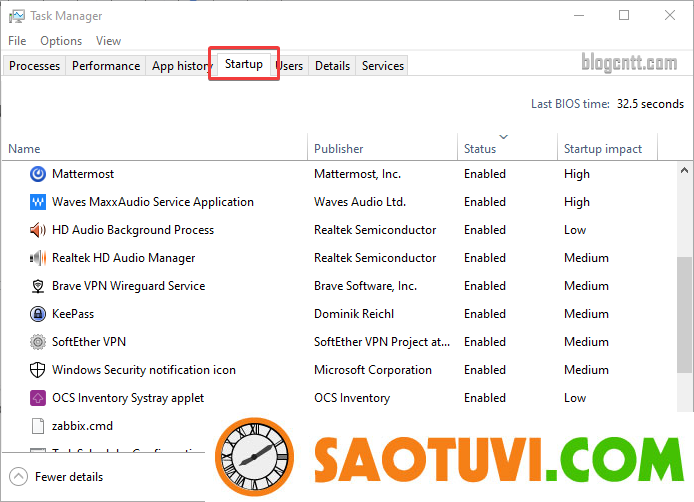Click publisher Mattermost, Inc.
The height and width of the screenshot is (502, 694).
(x=358, y=174)
